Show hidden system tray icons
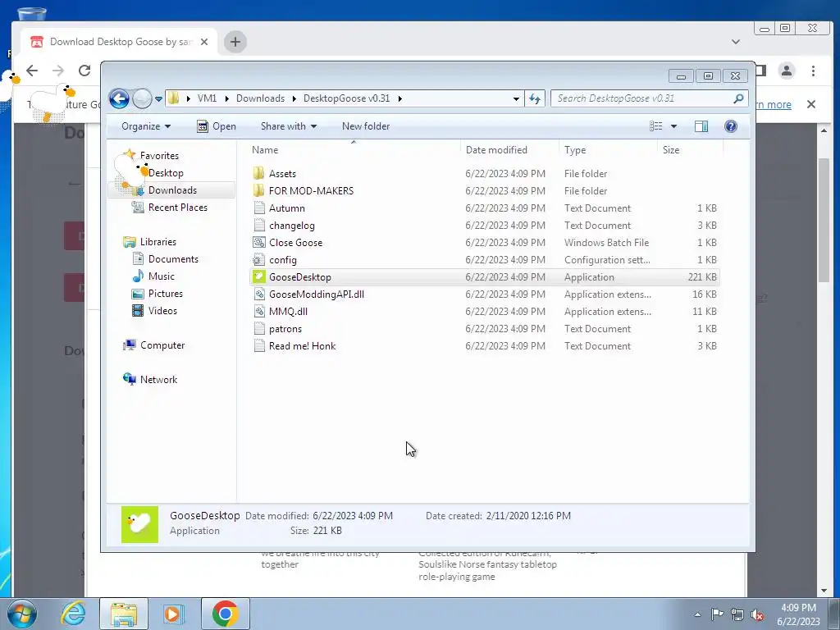 coord(697,615)
